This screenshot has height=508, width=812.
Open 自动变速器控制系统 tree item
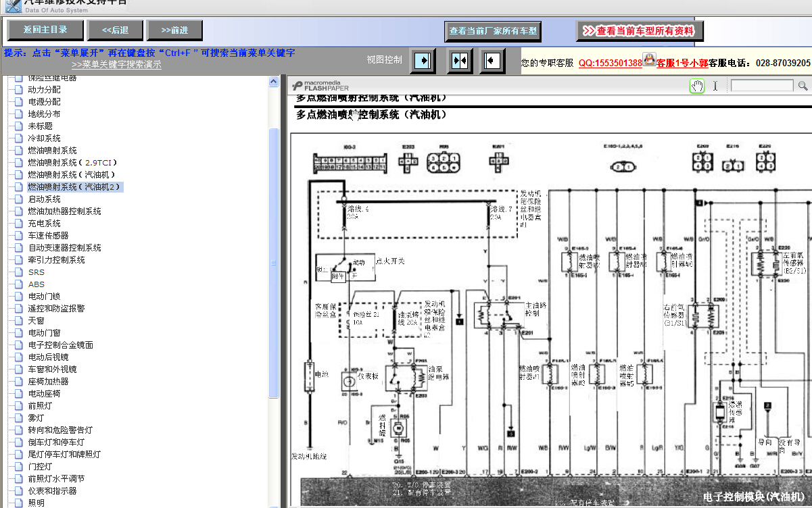pos(64,247)
